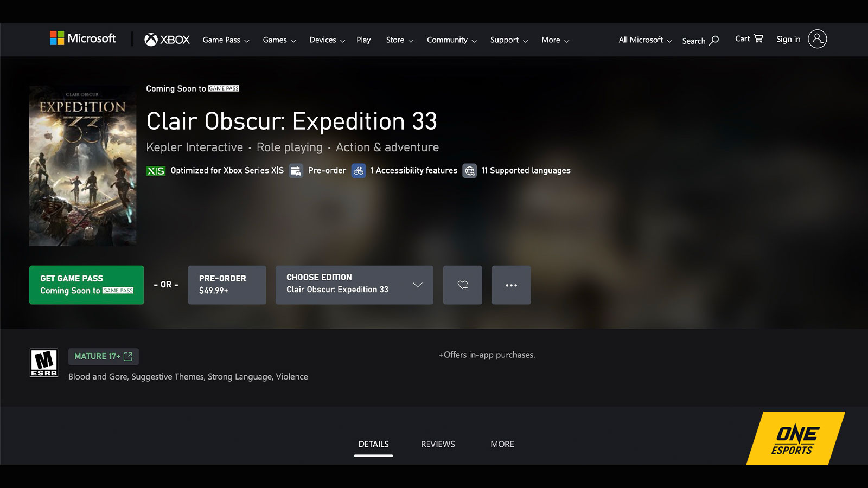This screenshot has width=868, height=488.
Task: Open the search icon
Action: [715, 40]
